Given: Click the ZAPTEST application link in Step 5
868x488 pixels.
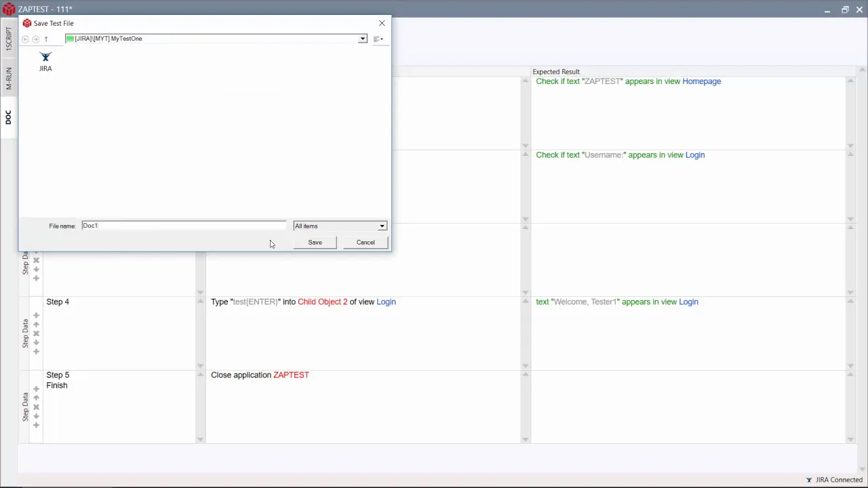Looking at the screenshot, I should click(291, 375).
